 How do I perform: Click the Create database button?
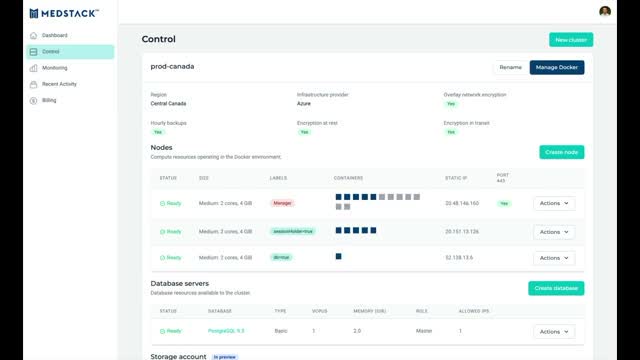tap(556, 288)
